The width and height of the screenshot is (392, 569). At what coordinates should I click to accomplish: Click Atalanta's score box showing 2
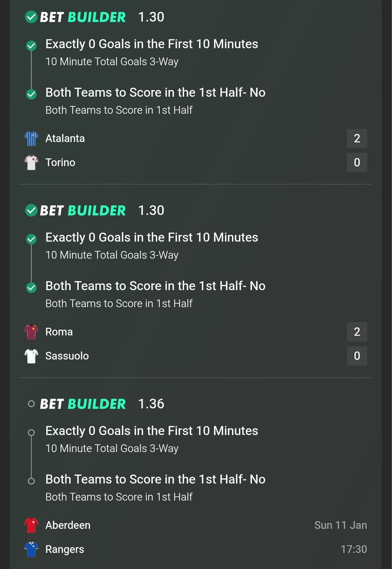pyautogui.click(x=357, y=138)
